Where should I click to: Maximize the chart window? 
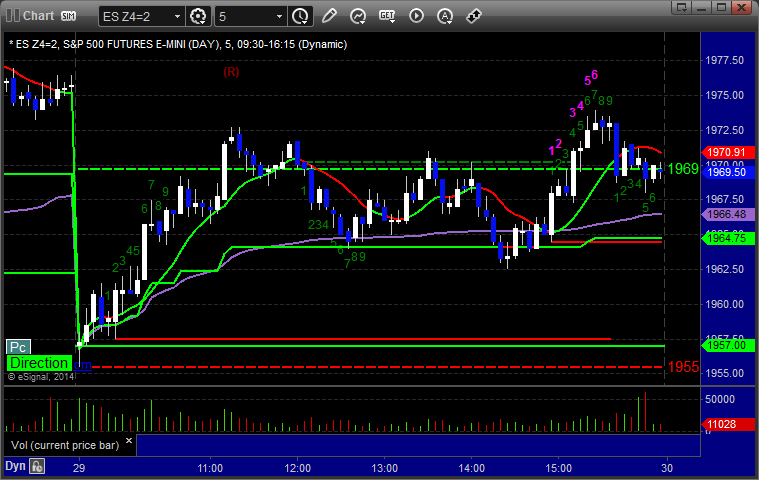[721, 7]
